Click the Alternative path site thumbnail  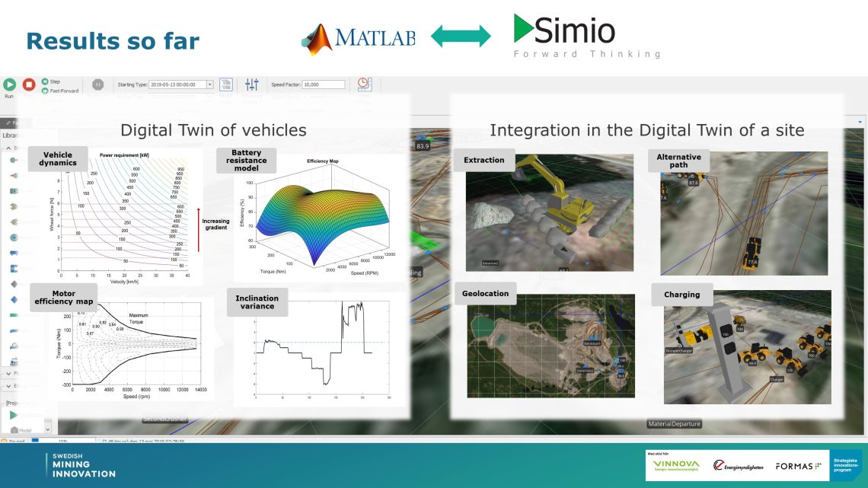point(744,213)
